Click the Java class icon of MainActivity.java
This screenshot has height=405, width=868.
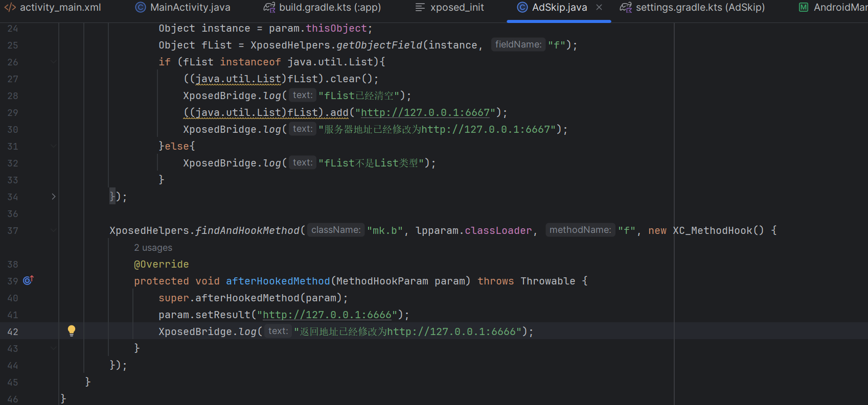pos(140,8)
